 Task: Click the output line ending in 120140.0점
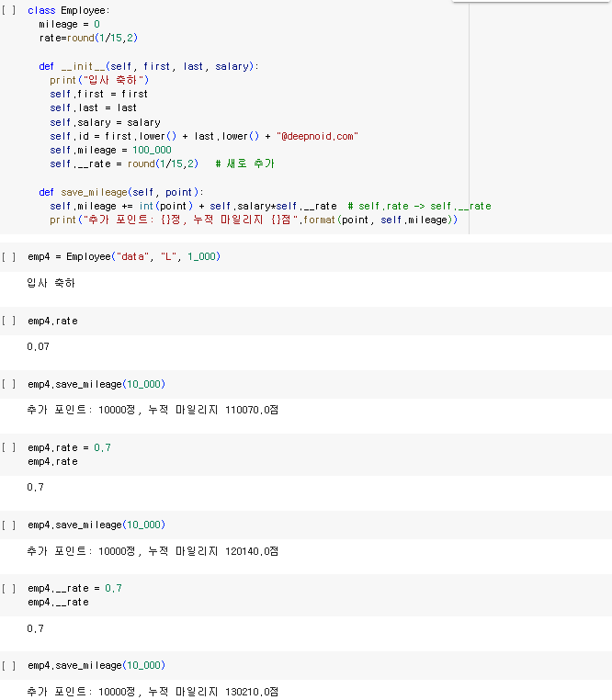coord(153,551)
